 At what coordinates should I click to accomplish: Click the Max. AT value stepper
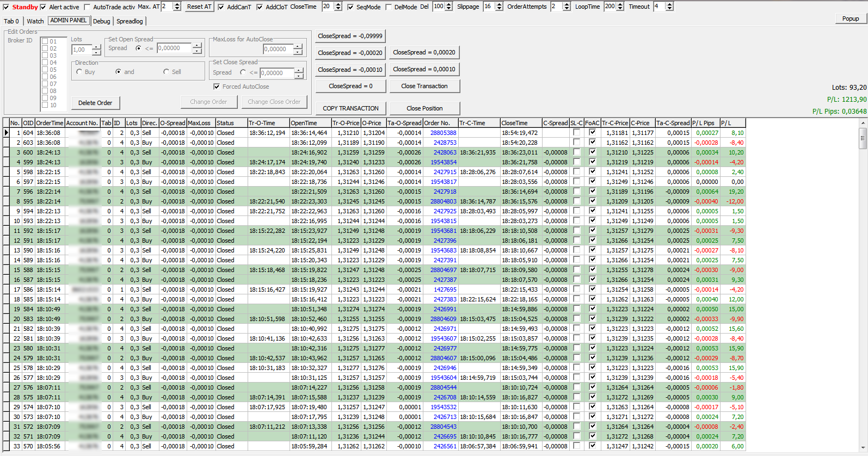pyautogui.click(x=177, y=7)
